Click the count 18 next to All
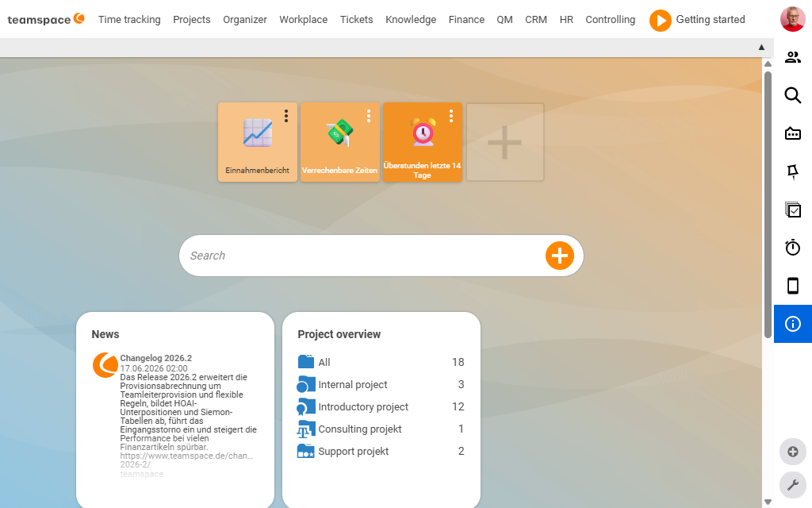Screen dimensions: 812x508 click(458, 362)
